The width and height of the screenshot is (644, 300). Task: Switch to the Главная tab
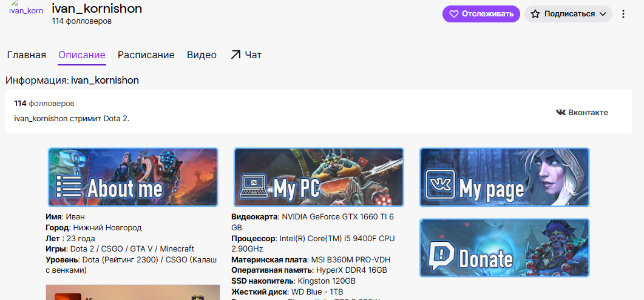(26, 55)
